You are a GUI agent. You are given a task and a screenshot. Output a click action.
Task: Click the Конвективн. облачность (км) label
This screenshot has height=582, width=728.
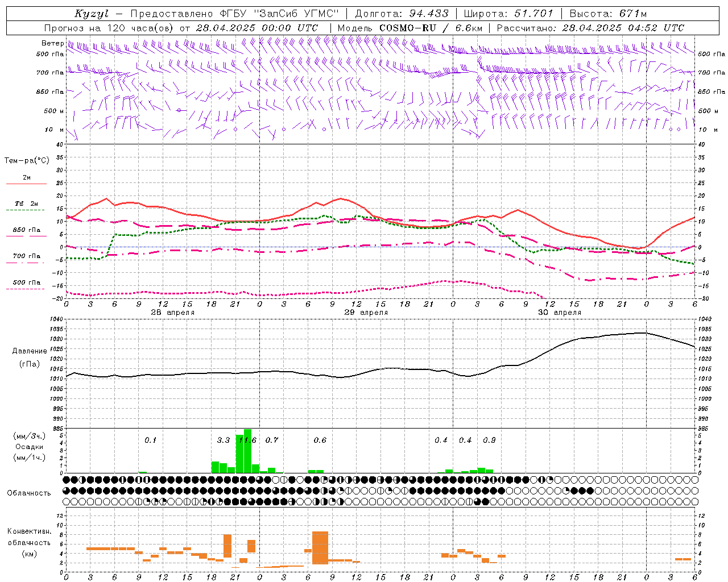point(29,542)
